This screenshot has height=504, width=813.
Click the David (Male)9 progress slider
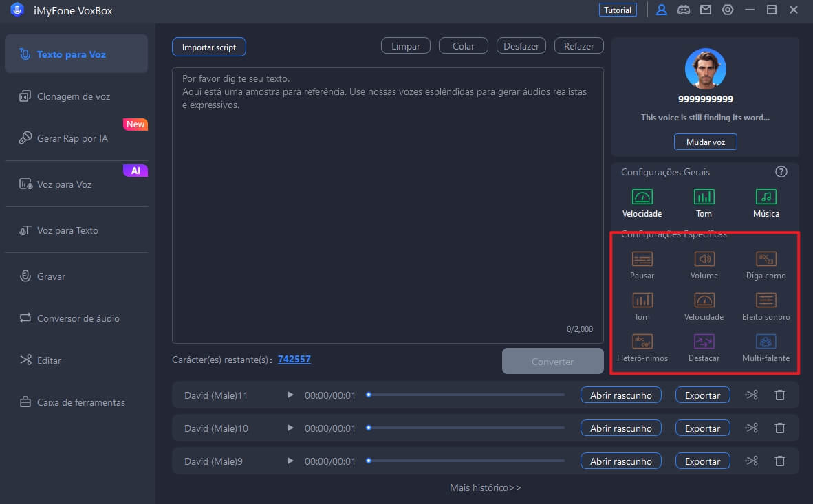pyautogui.click(x=466, y=461)
